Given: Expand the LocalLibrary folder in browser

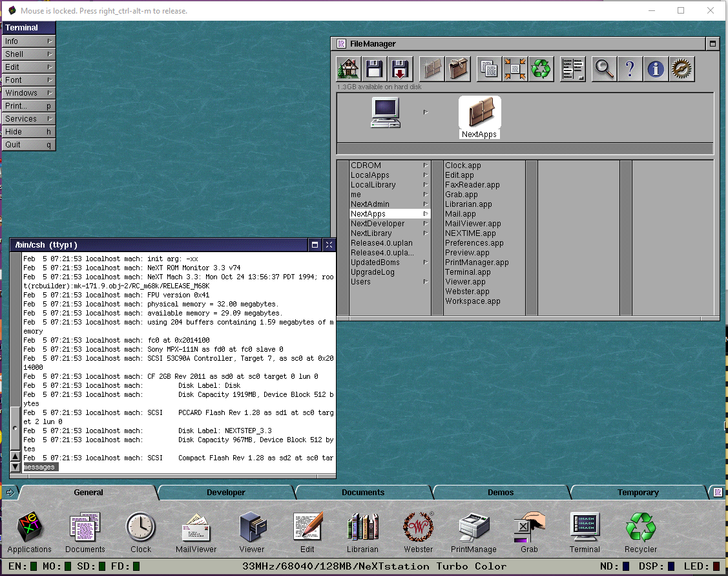Looking at the screenshot, I should (373, 185).
